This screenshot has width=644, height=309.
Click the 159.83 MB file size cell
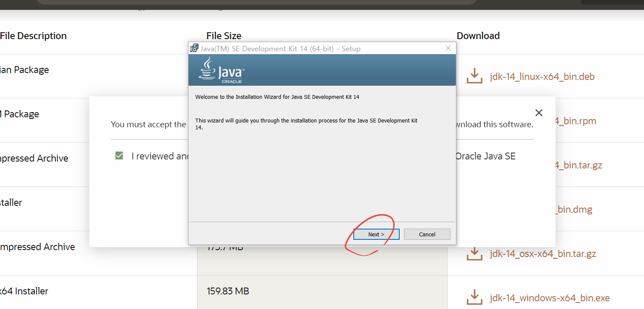pyautogui.click(x=228, y=291)
